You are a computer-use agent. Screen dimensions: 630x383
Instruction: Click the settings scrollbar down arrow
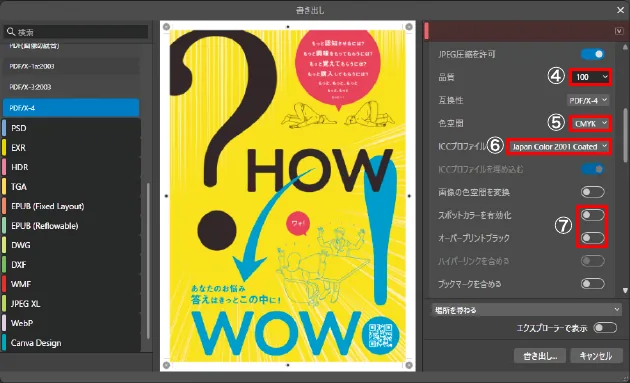pos(625,290)
